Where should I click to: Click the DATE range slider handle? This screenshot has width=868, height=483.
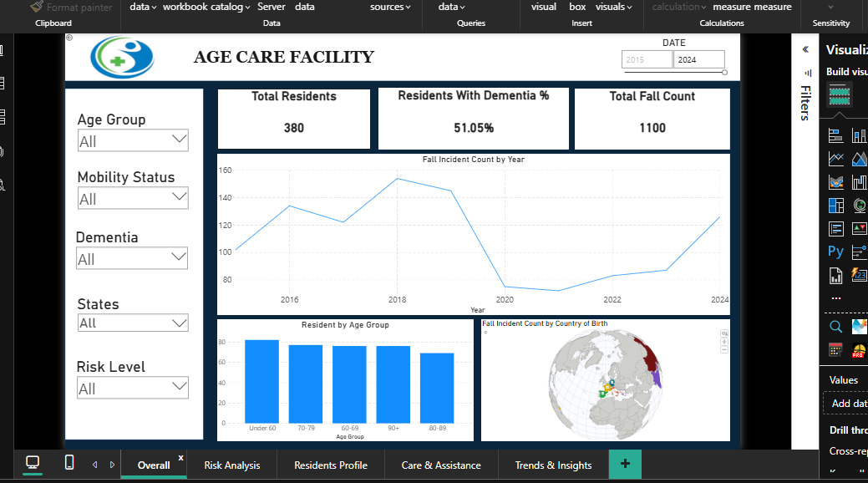click(723, 73)
